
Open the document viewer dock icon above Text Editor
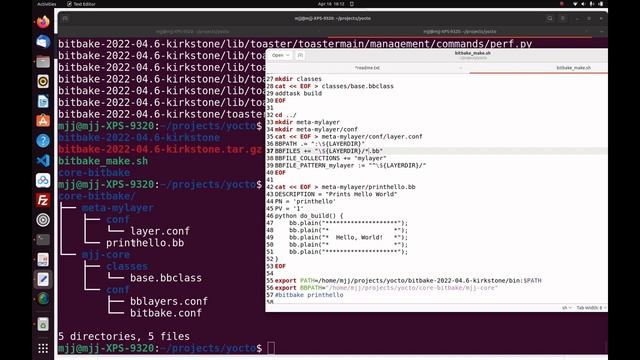coord(43,260)
